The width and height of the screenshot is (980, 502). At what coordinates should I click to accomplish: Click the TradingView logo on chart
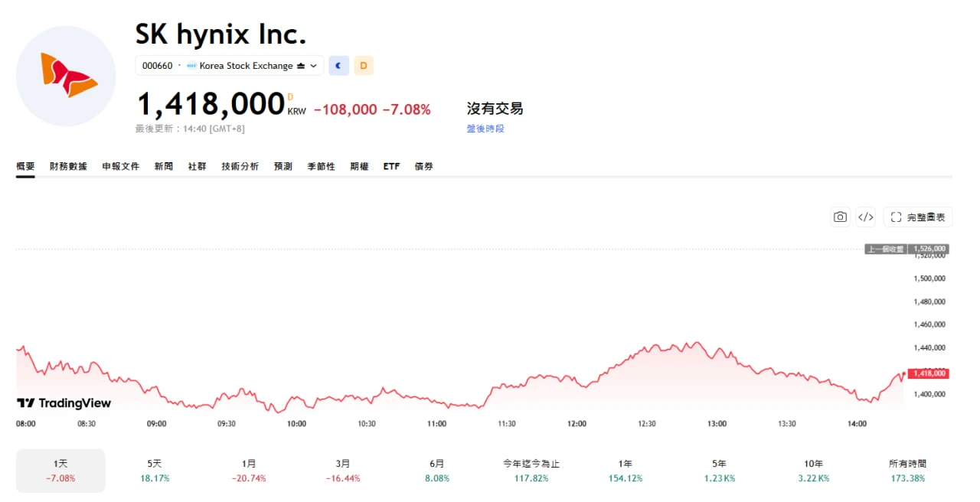click(64, 403)
